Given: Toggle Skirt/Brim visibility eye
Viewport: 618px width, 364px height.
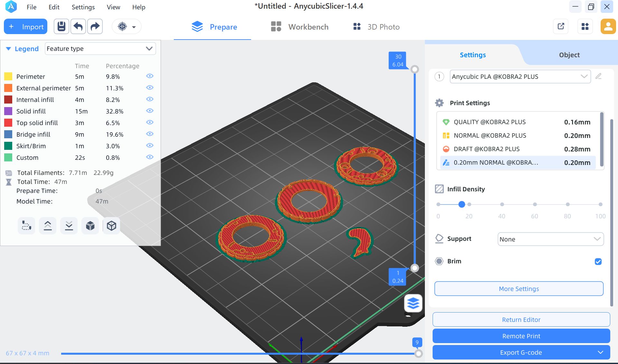Looking at the screenshot, I should [x=150, y=146].
